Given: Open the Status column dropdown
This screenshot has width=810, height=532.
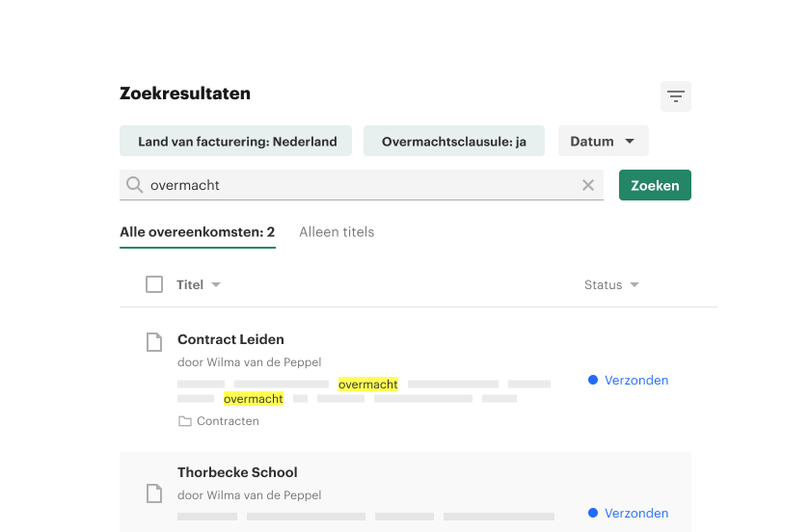Looking at the screenshot, I should (x=634, y=284).
